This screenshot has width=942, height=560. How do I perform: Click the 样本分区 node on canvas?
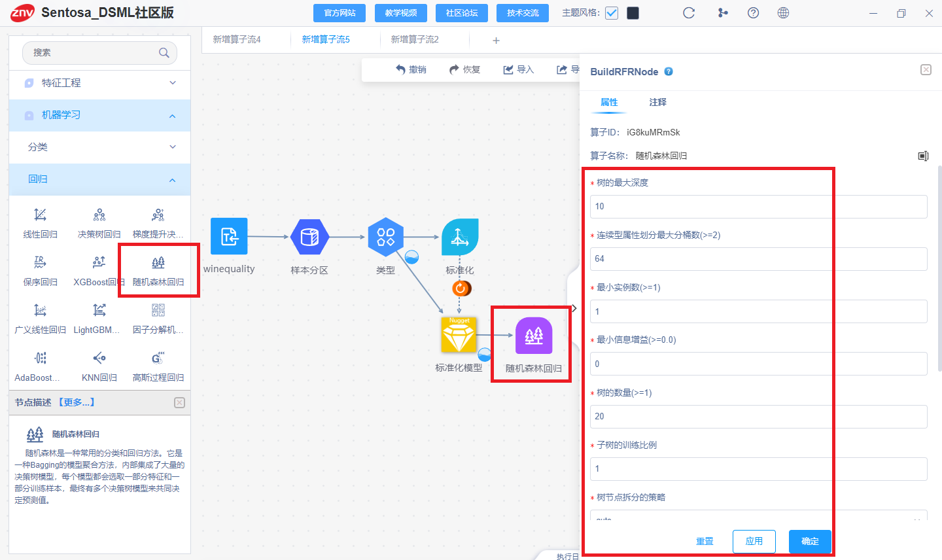309,237
